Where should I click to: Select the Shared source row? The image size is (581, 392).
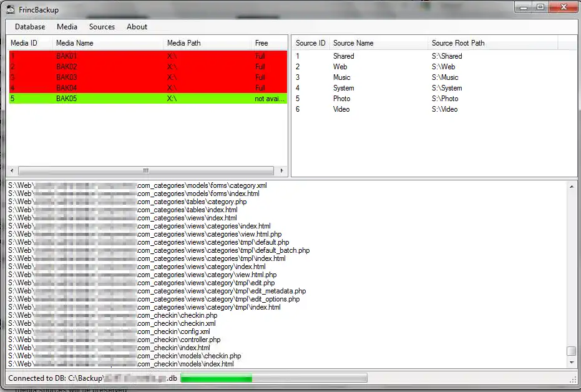tap(426, 56)
